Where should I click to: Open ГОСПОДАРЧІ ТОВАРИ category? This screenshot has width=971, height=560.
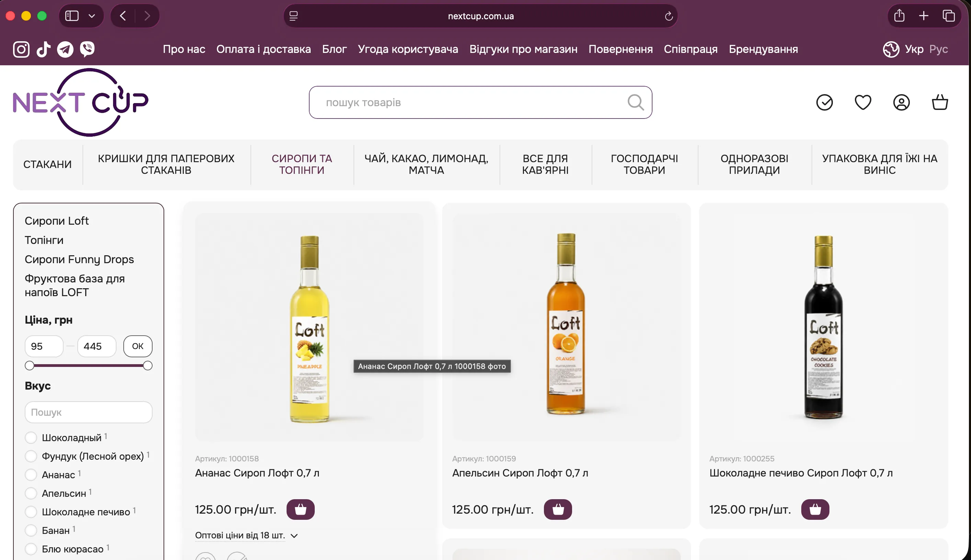pos(645,165)
